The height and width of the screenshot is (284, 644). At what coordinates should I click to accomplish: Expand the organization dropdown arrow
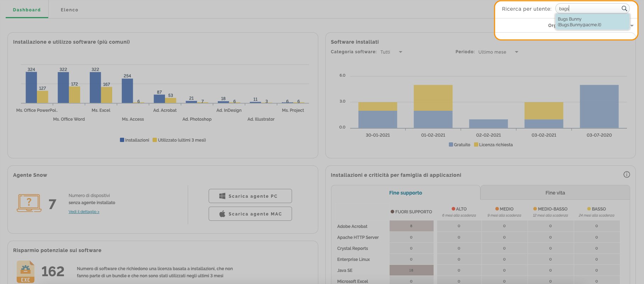632,26
